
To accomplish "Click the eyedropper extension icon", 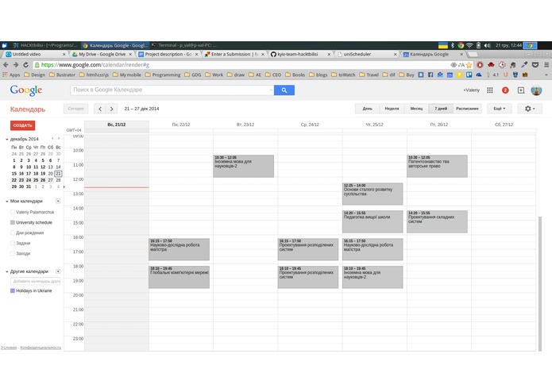I will (x=524, y=65).
